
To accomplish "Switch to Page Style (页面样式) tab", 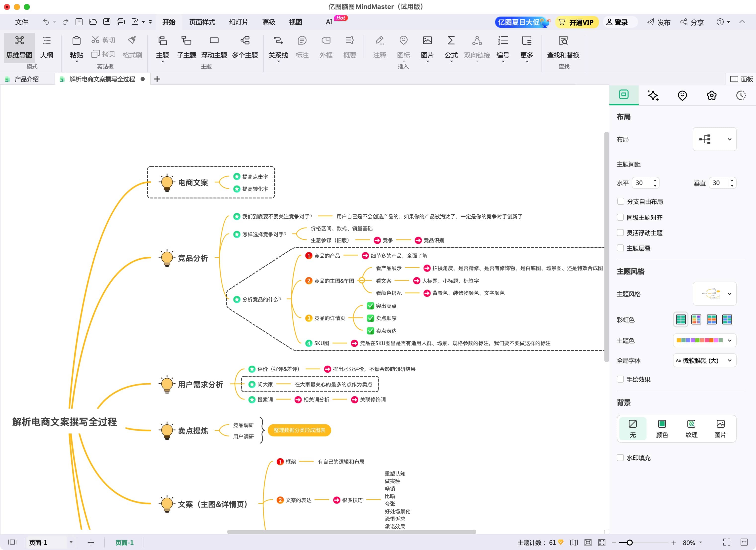I will click(202, 22).
